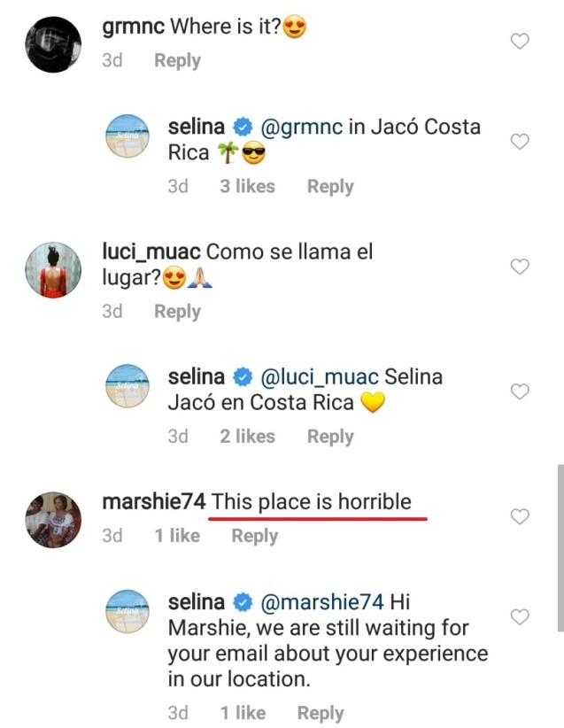Reply to grmnc's comment

tap(177, 61)
